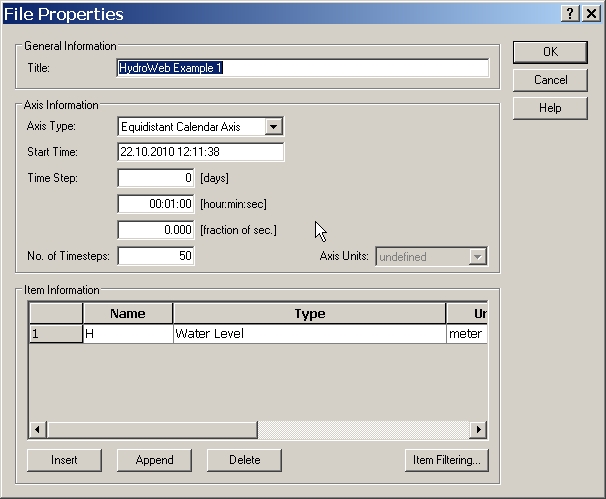606x499 pixels.
Task: Open Help for File Properties
Action: click(550, 108)
